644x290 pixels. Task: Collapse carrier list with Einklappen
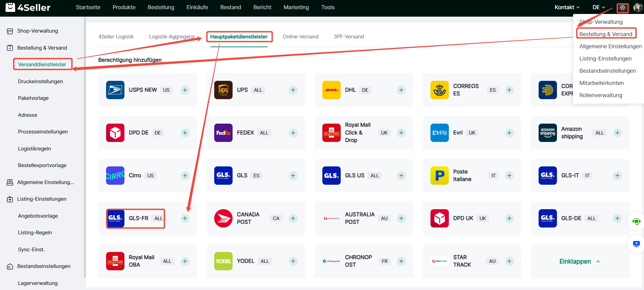[x=580, y=261]
